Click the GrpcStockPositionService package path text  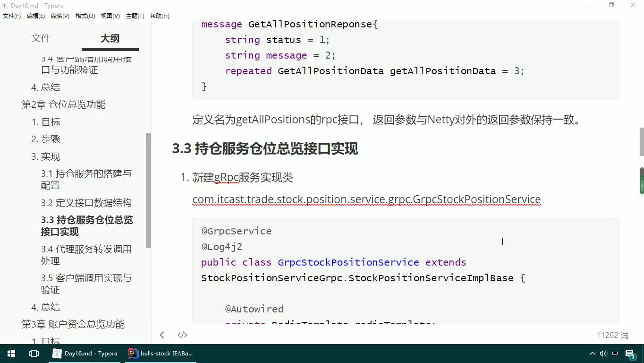pos(366,199)
